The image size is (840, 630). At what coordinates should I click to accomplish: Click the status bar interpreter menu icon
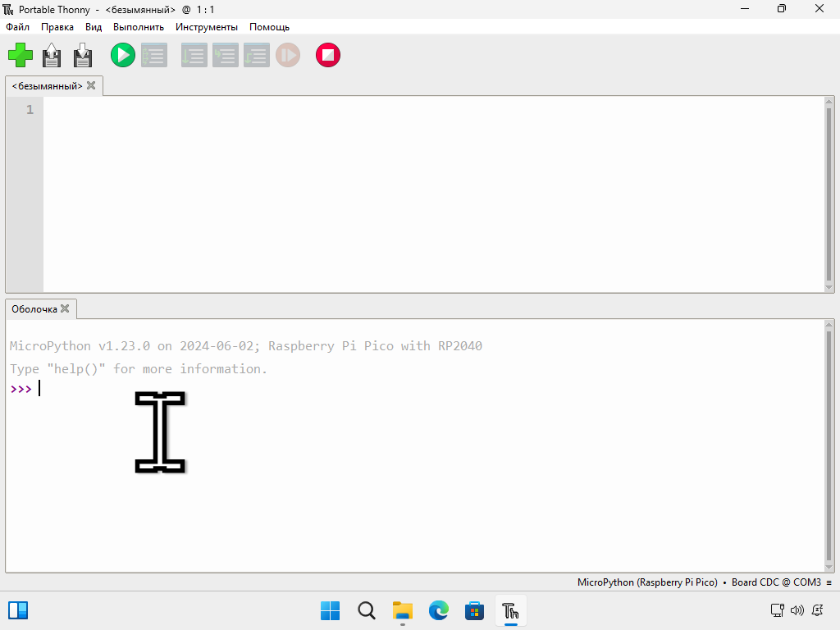tap(829, 583)
